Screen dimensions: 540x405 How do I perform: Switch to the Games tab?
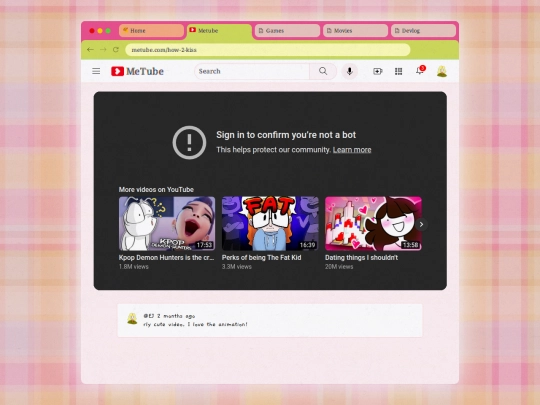[x=287, y=31]
